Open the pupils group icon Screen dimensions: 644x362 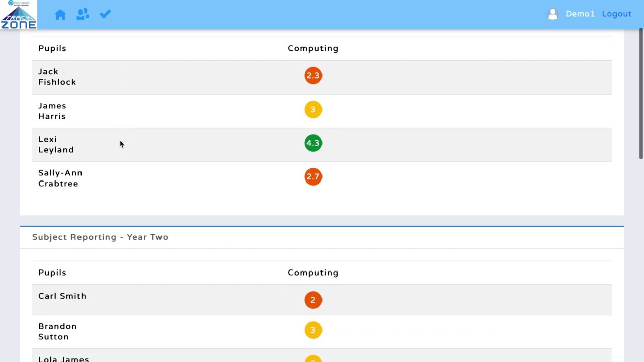pos(83,14)
